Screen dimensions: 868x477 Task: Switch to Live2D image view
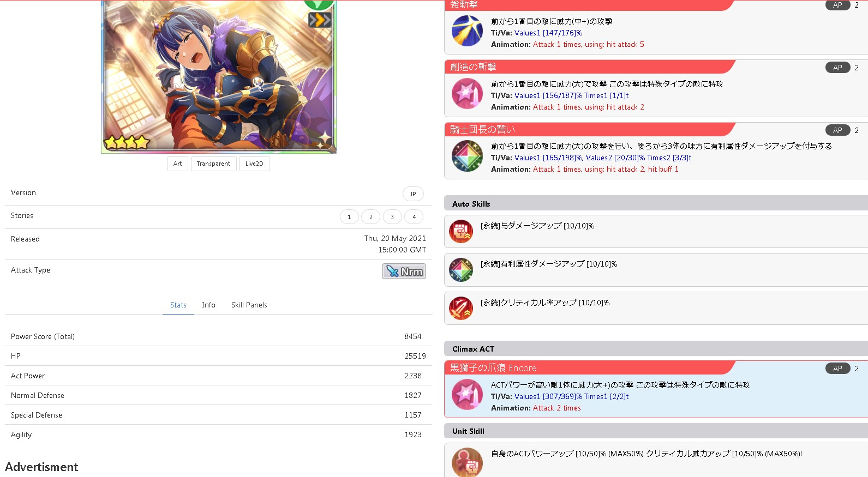pyautogui.click(x=254, y=164)
